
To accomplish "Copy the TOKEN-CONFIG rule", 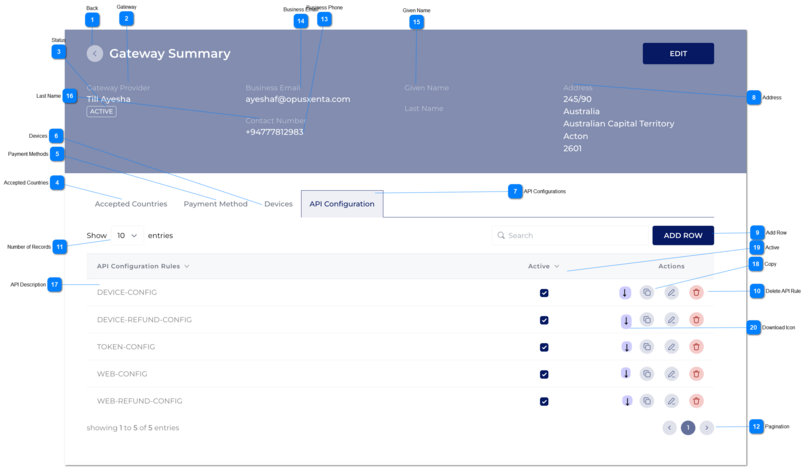I will coord(647,347).
